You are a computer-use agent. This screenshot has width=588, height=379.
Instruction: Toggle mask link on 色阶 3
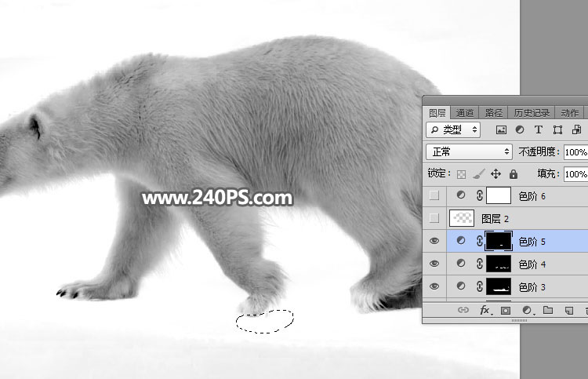click(x=480, y=286)
